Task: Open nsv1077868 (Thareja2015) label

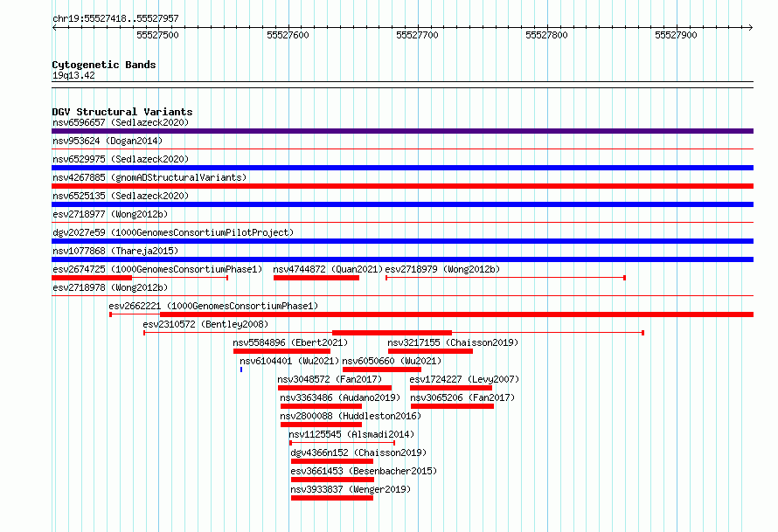Action: pyautogui.click(x=115, y=251)
